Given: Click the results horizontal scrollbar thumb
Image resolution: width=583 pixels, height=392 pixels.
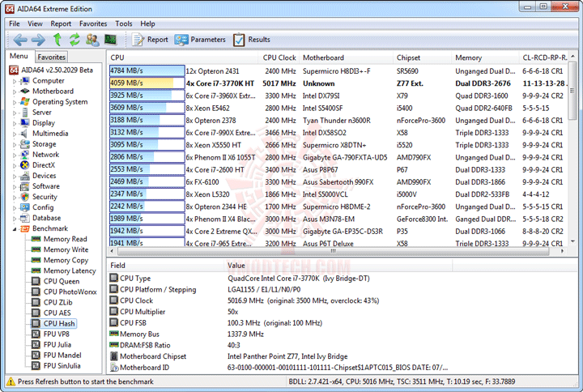Looking at the screenshot, I should (x=334, y=251).
